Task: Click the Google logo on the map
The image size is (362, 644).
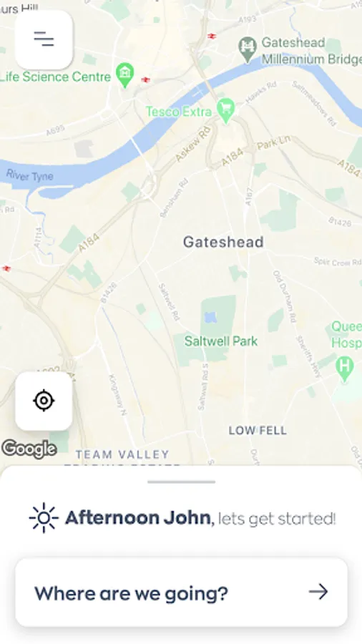Action: (x=29, y=449)
